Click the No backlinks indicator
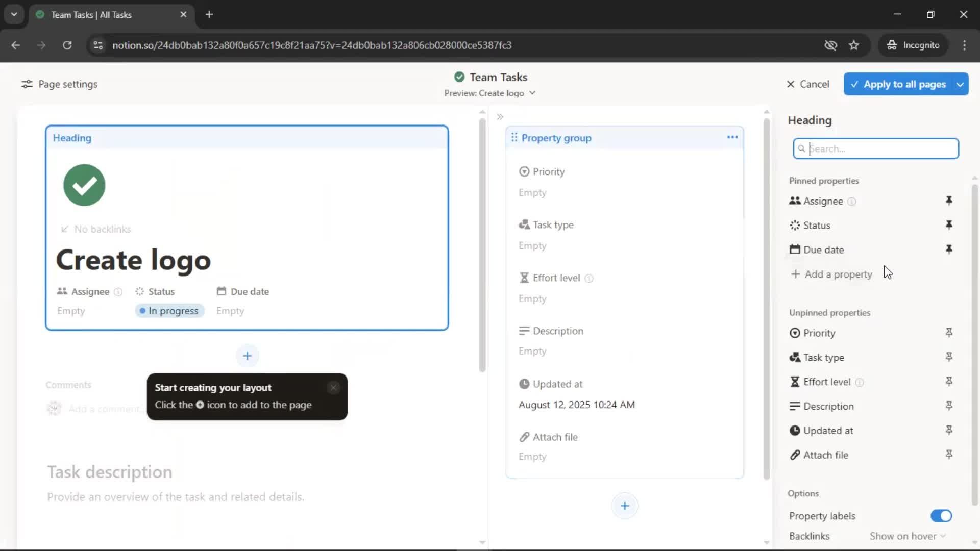This screenshot has height=551, width=980. pos(96,229)
